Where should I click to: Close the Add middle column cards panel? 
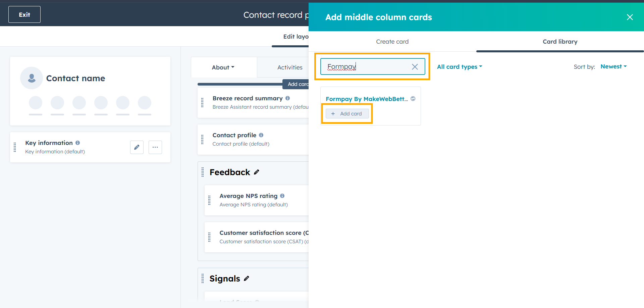tap(630, 17)
